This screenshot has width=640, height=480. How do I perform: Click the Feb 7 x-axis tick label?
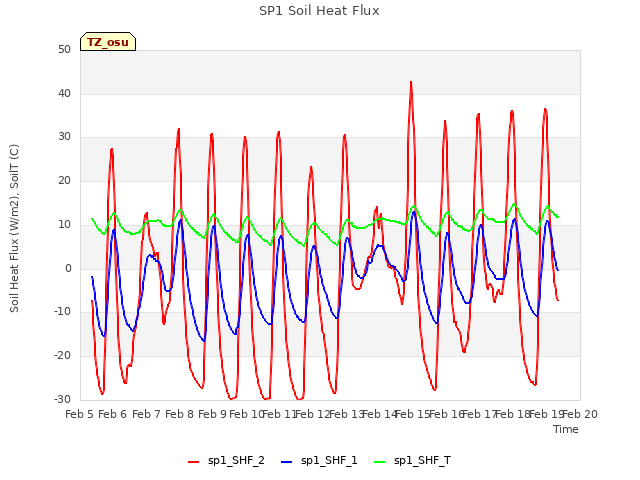pyautogui.click(x=146, y=414)
